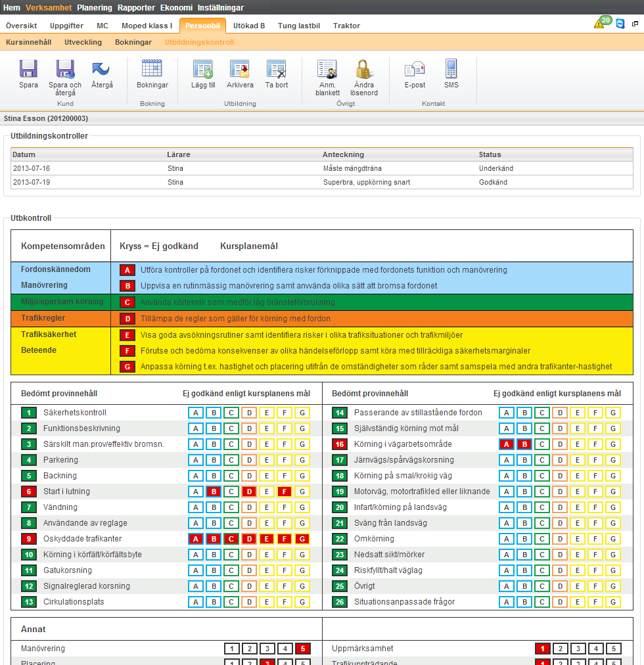This screenshot has width=644, height=665.
Task: Click Ändra lösenord padlock icon
Action: pos(363,69)
